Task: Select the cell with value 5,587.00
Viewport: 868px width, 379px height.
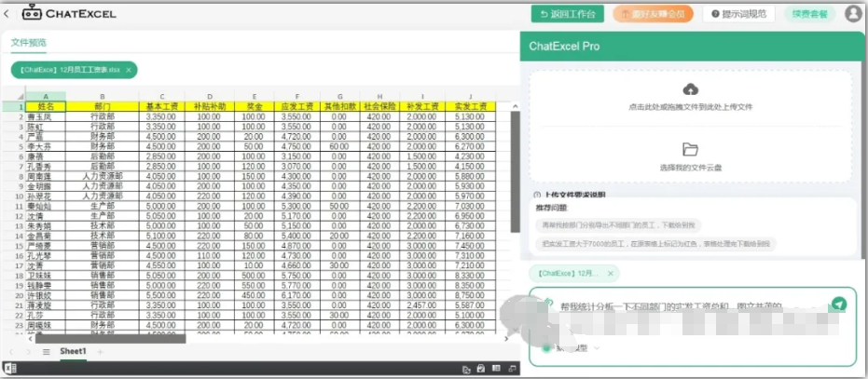Action: [470, 305]
